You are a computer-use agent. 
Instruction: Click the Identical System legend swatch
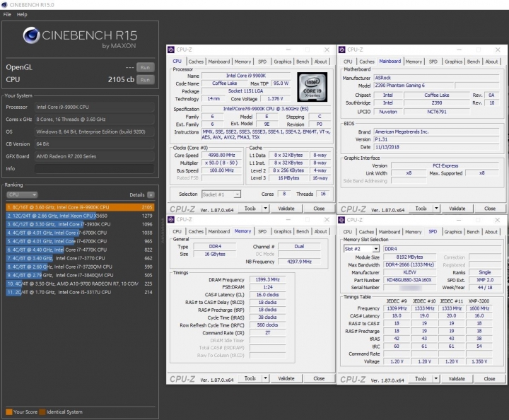(42, 412)
